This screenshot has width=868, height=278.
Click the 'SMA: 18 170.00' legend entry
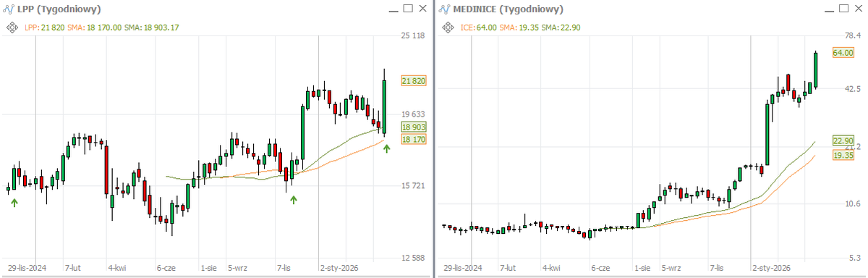click(x=94, y=28)
